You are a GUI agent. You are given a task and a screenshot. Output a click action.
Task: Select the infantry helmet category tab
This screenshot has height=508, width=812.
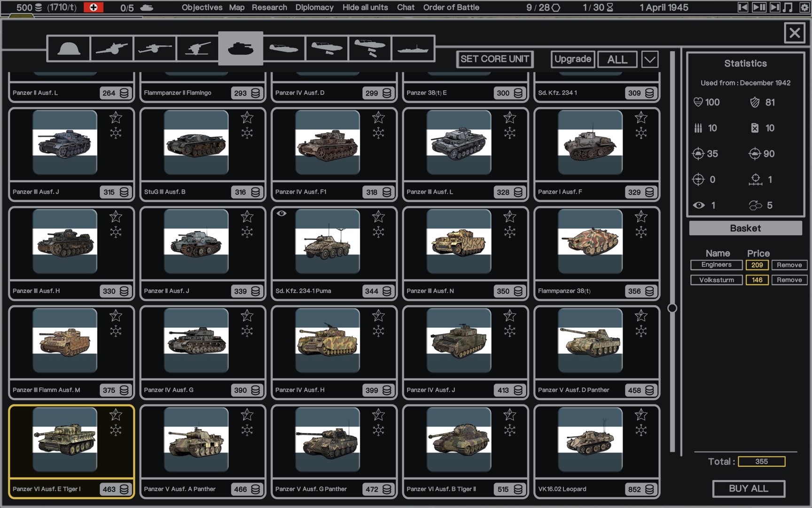69,48
